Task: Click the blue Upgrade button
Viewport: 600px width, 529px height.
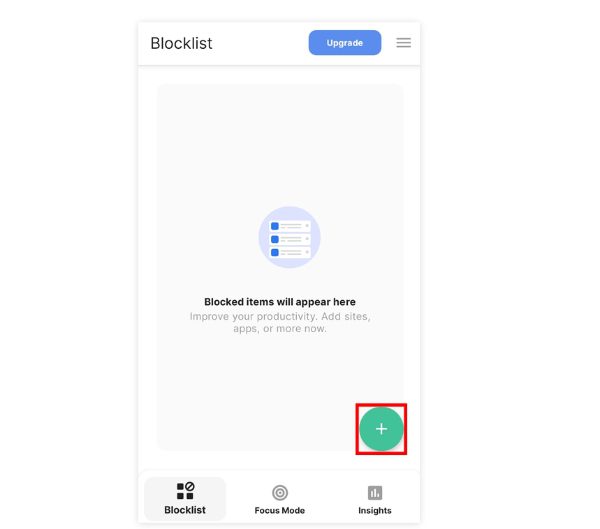Action: click(344, 42)
